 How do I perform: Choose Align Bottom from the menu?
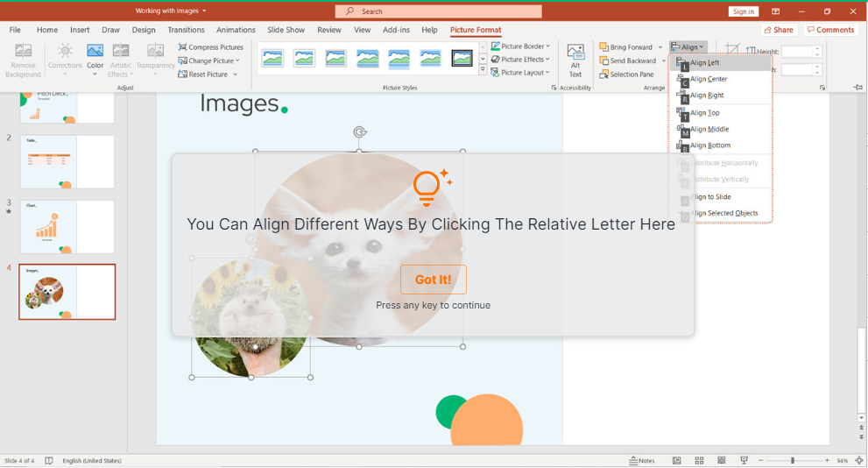tap(721, 145)
